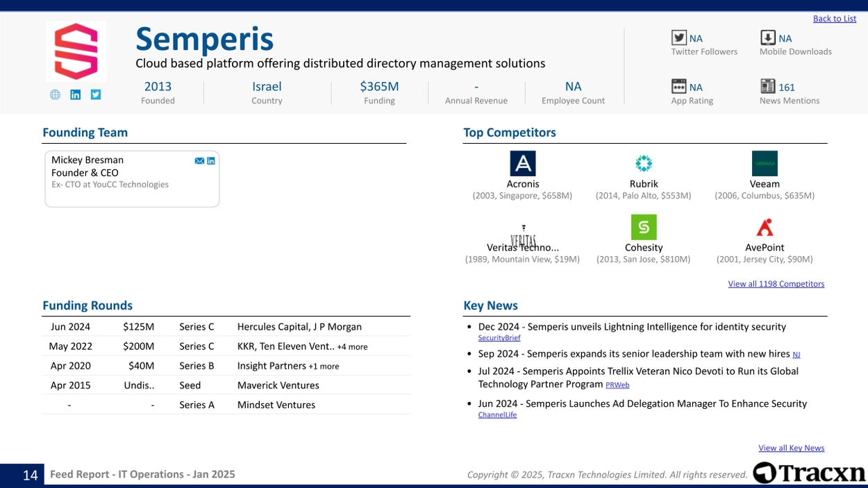Click the Twitter Followers icon

click(678, 37)
